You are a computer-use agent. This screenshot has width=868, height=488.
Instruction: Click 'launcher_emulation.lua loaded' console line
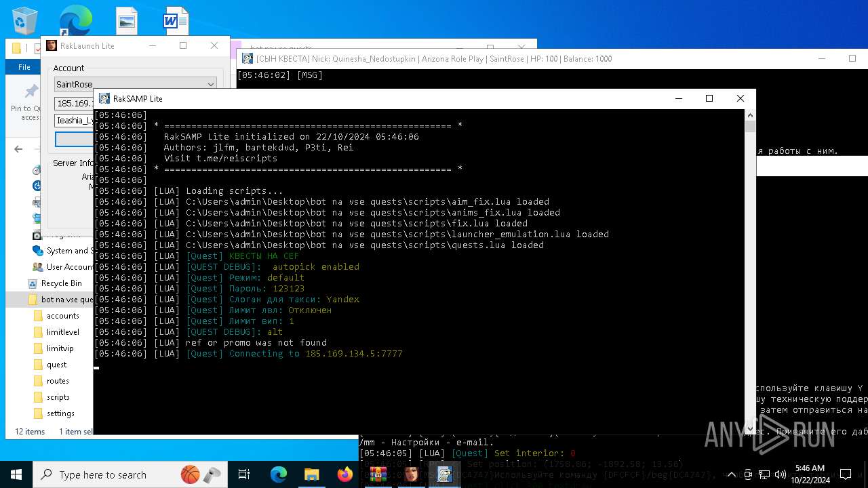point(351,234)
